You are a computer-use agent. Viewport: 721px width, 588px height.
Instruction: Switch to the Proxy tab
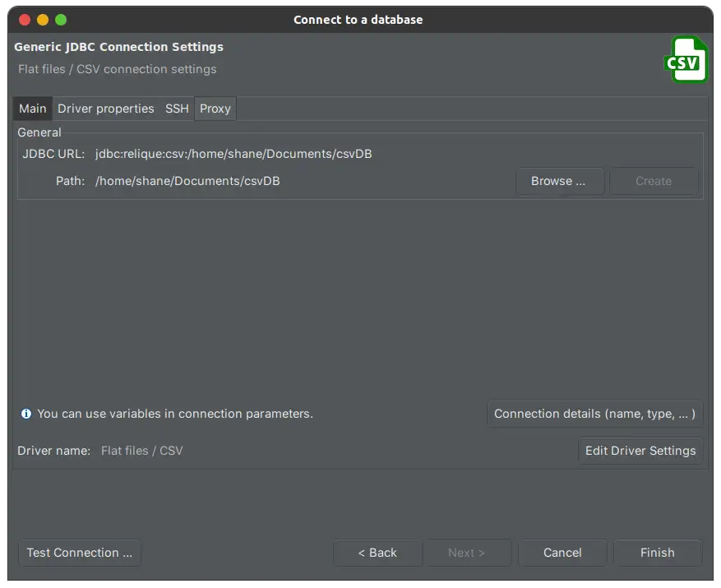click(215, 109)
